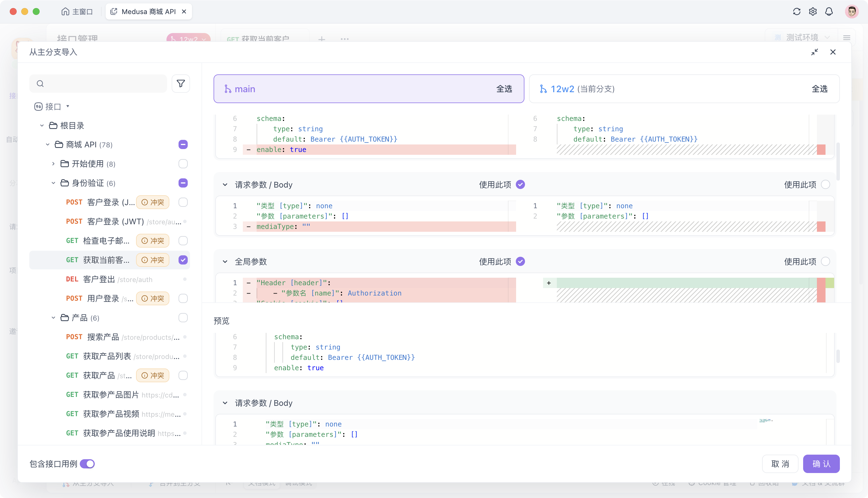Expand the 开始使用 folder
Image resolution: width=868 pixels, height=498 pixels.
pyautogui.click(x=53, y=164)
